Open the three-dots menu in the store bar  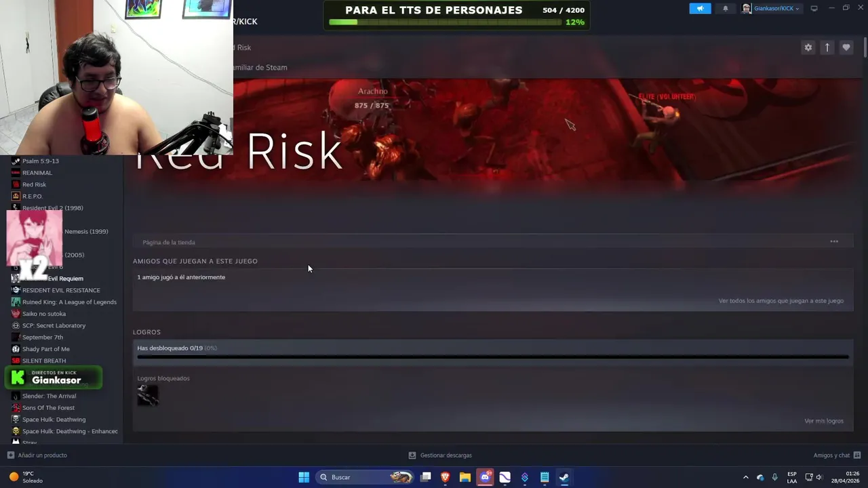tap(834, 241)
